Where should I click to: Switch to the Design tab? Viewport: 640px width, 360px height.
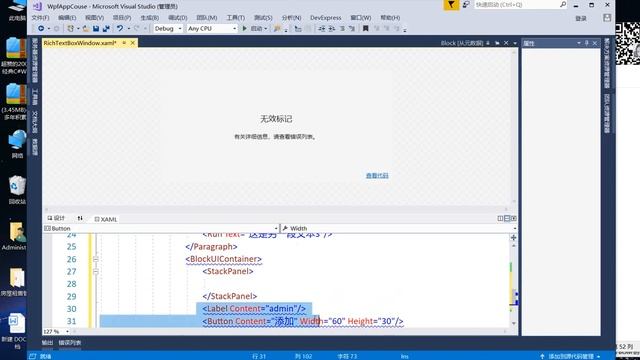point(56,218)
